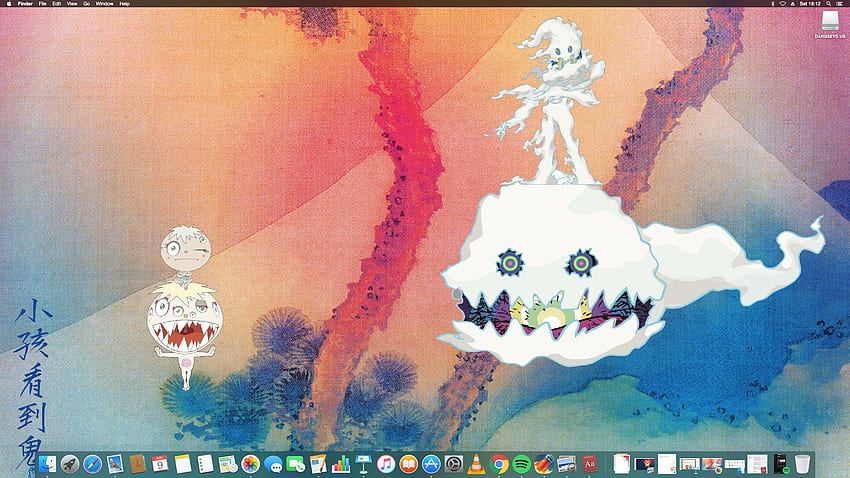This screenshot has height=478, width=850.
Task: Open Messages blue chat bubble in dock
Action: [273, 464]
